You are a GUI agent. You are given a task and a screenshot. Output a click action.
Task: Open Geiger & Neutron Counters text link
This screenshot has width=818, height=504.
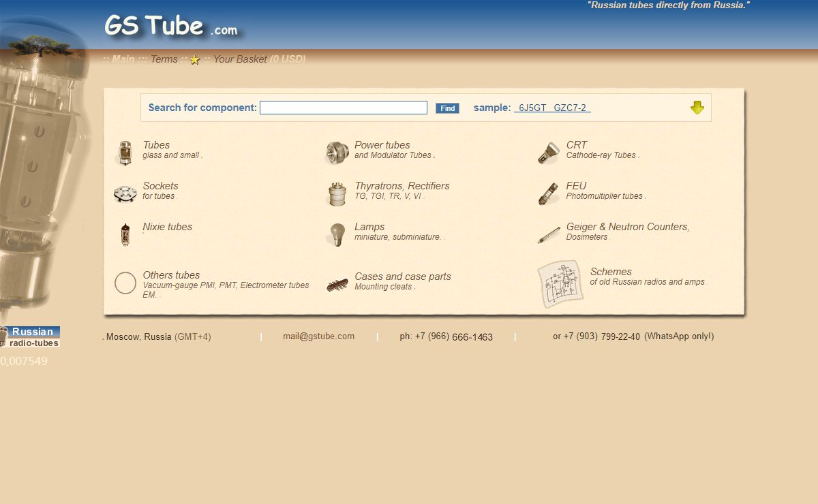628,227
